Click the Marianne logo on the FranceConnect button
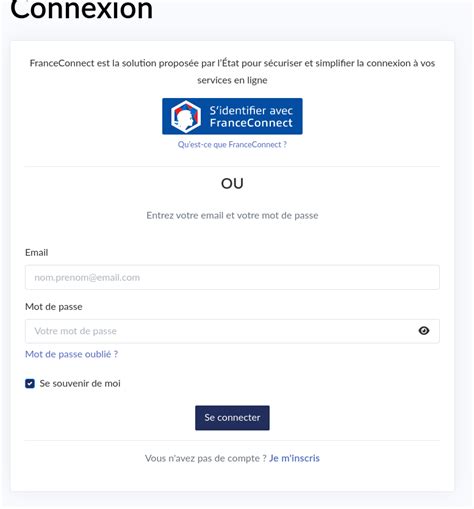The height and width of the screenshot is (509, 474). [186, 117]
